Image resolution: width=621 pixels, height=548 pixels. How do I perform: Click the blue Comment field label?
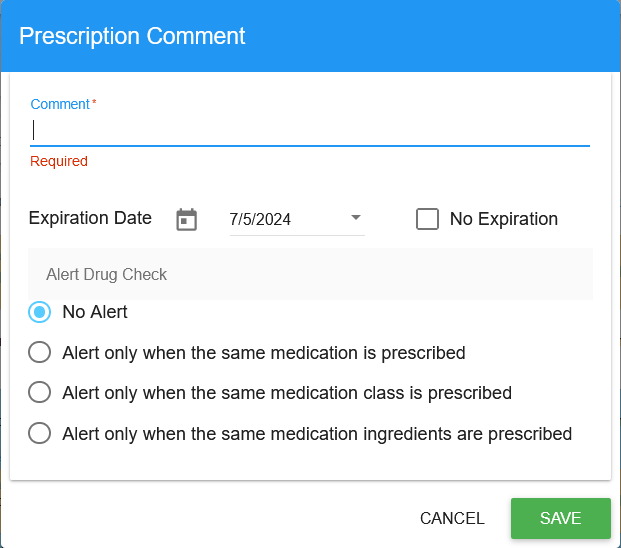(61, 104)
